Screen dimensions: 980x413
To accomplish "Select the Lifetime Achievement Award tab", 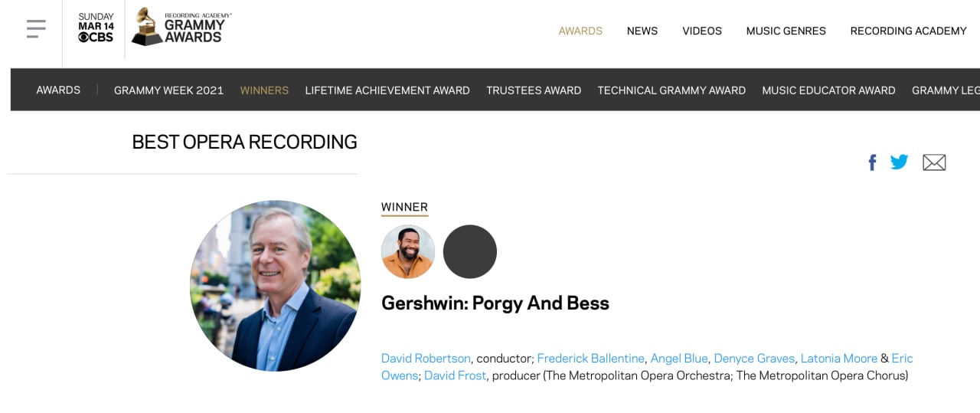I will (x=387, y=90).
